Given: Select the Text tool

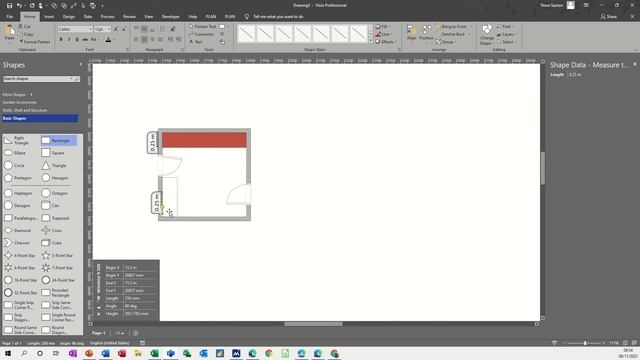Looking at the screenshot, I should pos(196,42).
